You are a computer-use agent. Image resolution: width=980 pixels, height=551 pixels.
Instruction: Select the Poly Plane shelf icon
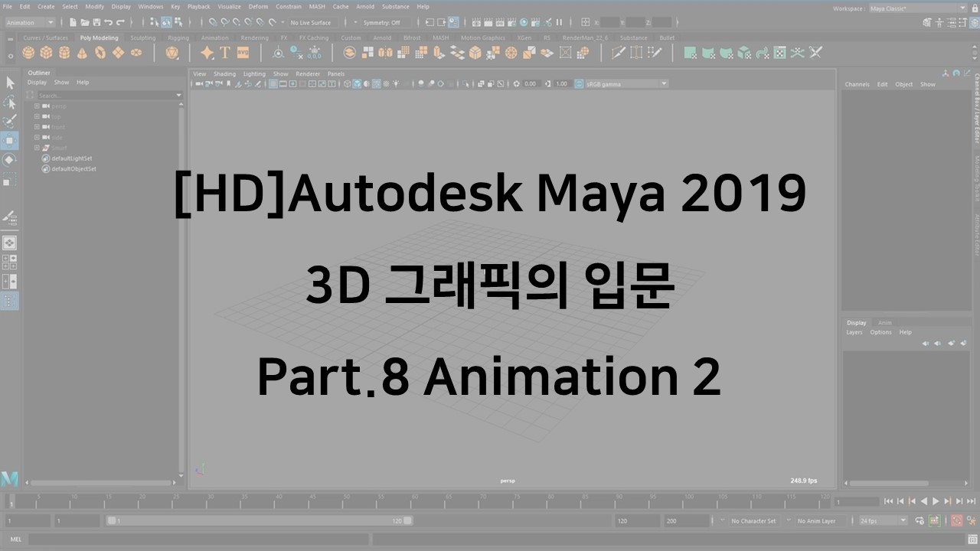[x=118, y=53]
